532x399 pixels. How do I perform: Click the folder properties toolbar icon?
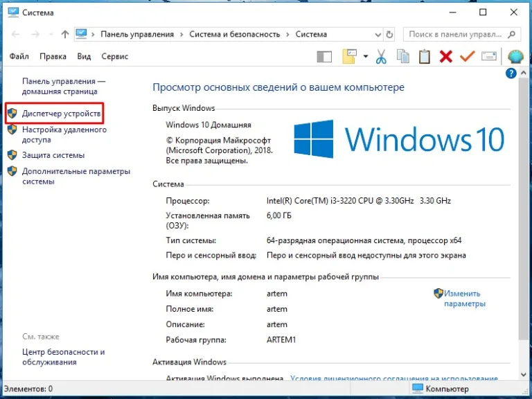tap(350, 56)
